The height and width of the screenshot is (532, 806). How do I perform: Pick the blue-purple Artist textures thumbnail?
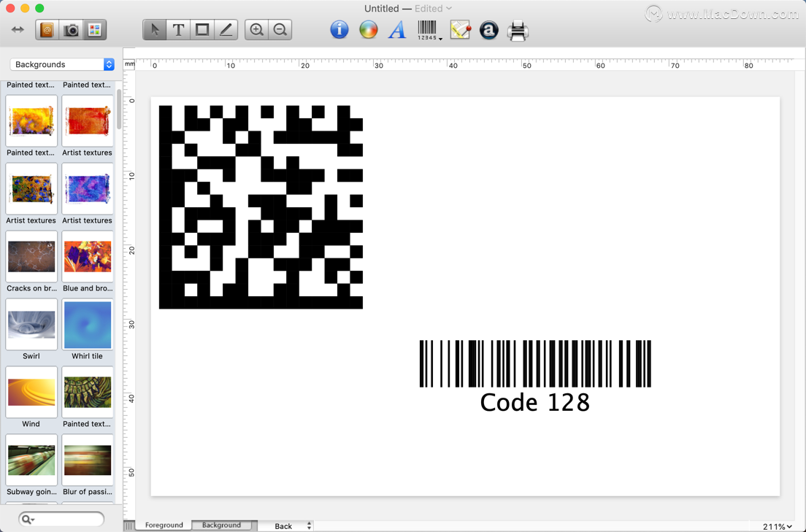[88, 188]
